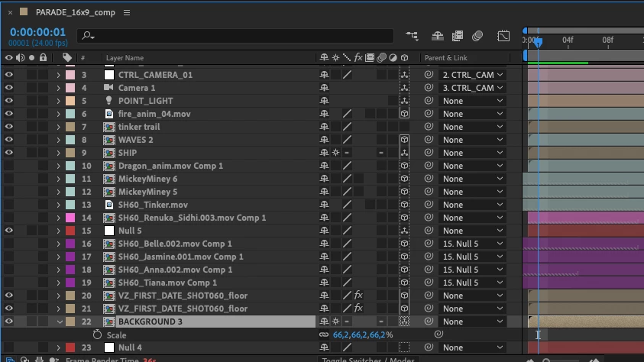Toggle the Scale constrain proportions link
This screenshot has height=362, width=644.
324,335
